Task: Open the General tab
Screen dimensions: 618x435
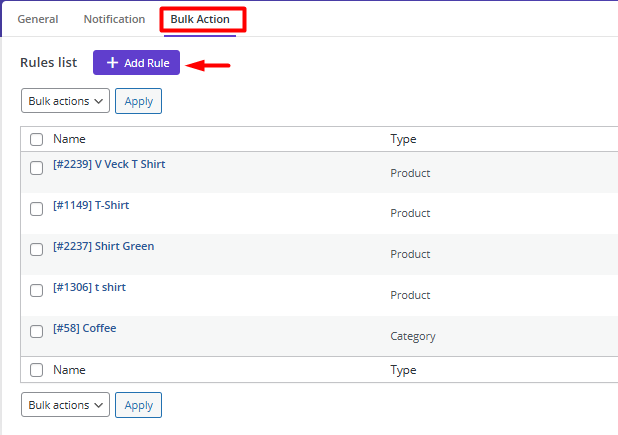Action: tap(38, 19)
